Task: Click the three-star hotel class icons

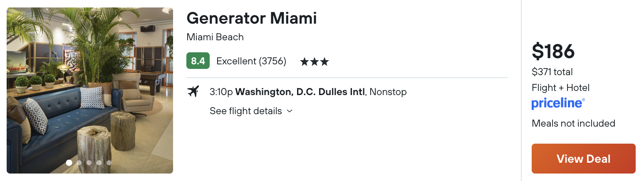Action: coord(315,62)
